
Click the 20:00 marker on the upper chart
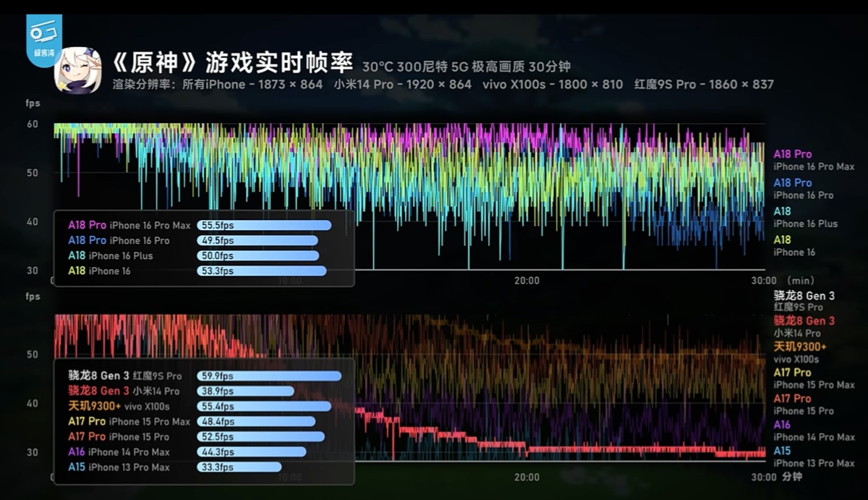(527, 281)
